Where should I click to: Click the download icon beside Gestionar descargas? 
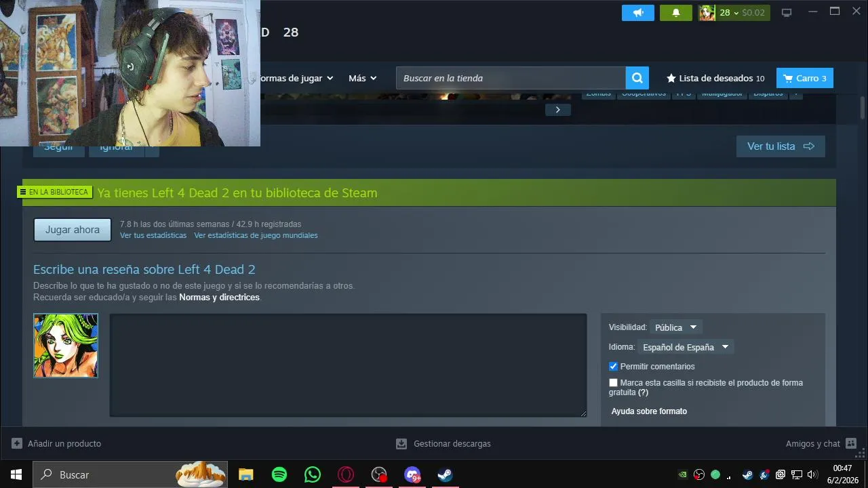pyautogui.click(x=401, y=443)
